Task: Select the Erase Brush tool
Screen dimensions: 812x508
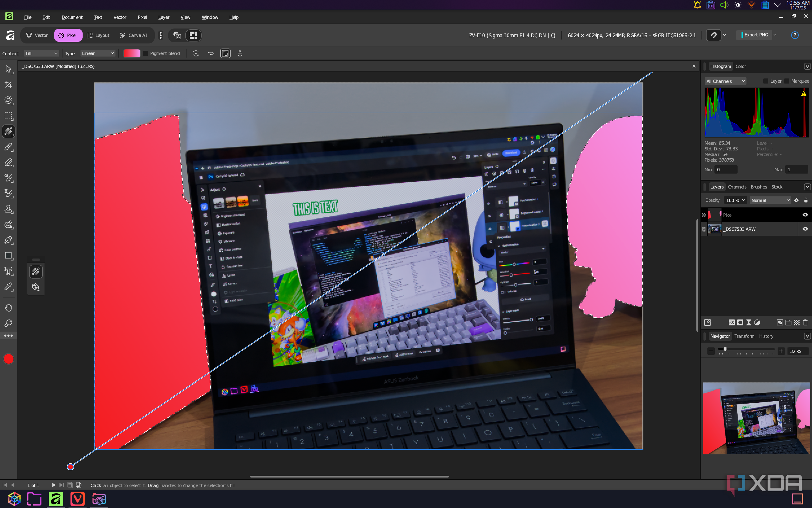Action: 8,163
